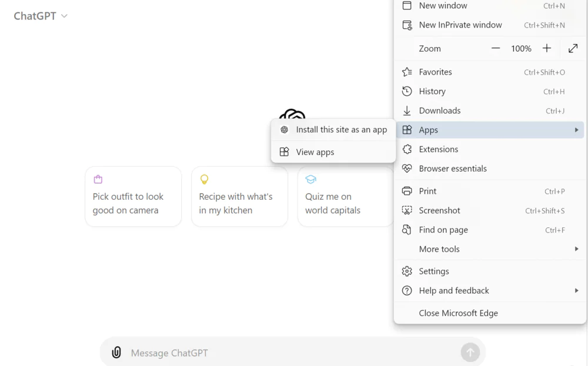Open the Favorites menu entry

[x=490, y=72]
